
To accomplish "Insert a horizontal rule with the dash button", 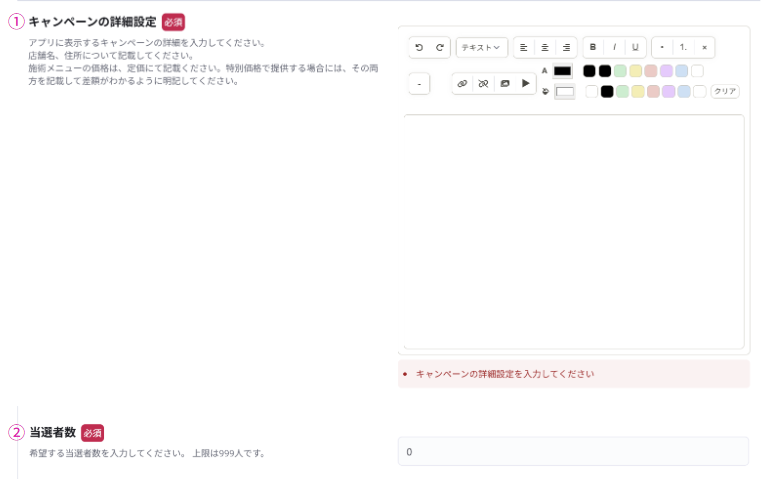I will 419,84.
